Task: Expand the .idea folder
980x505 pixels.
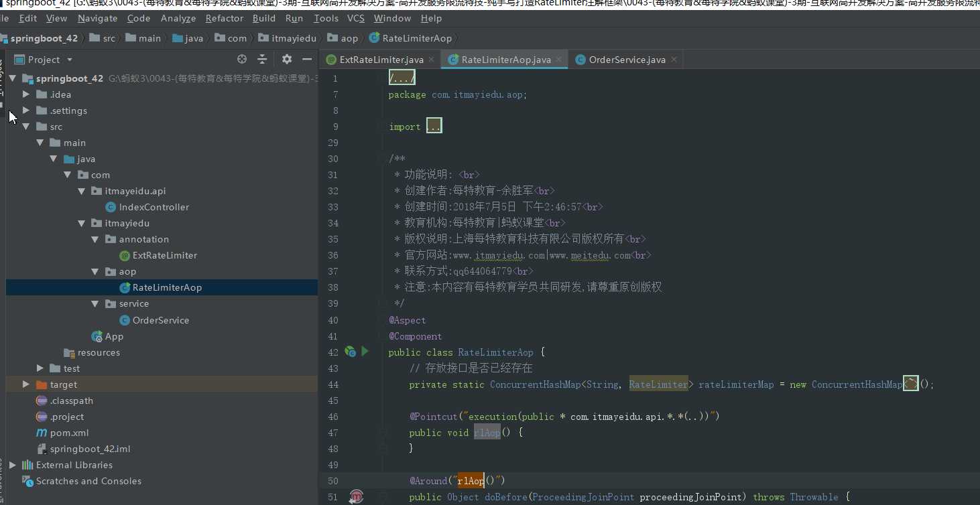Action: pos(26,94)
